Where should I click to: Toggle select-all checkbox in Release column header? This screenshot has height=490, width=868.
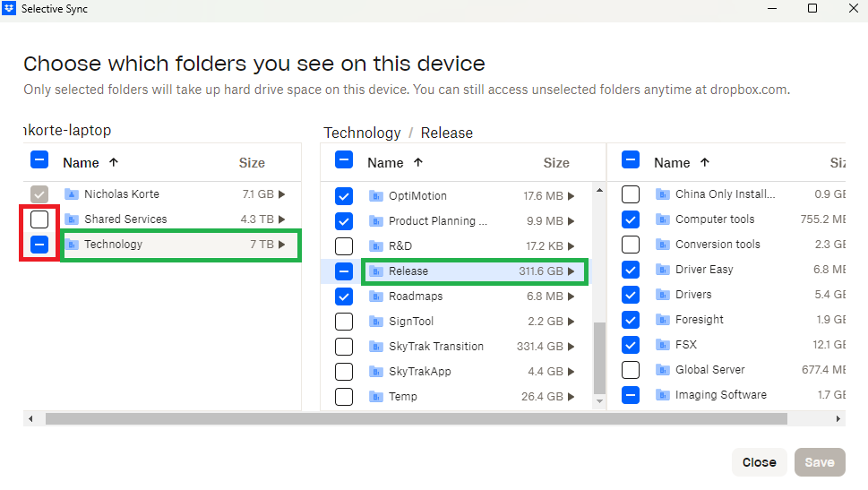pyautogui.click(x=631, y=160)
